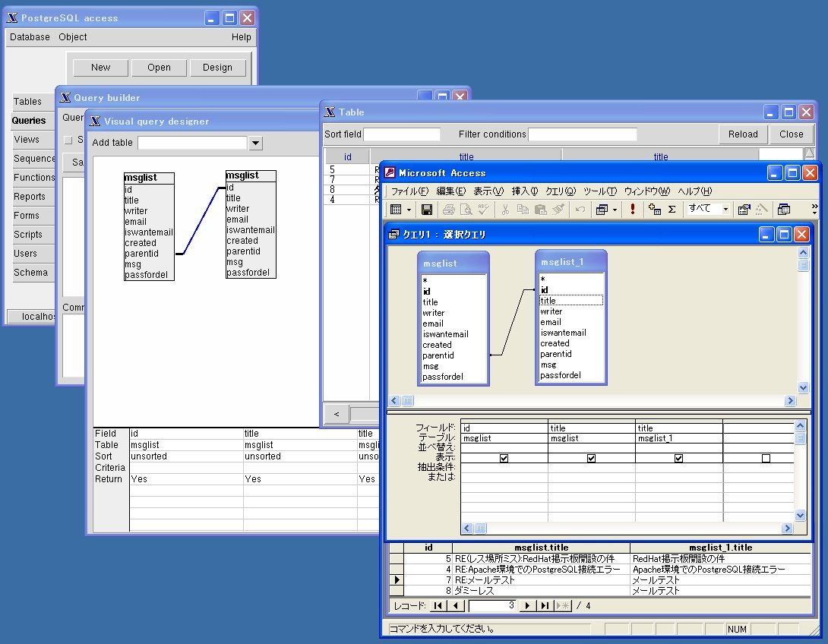
Task: Open the Help menu in PostgreSQL access
Action: click(241, 37)
